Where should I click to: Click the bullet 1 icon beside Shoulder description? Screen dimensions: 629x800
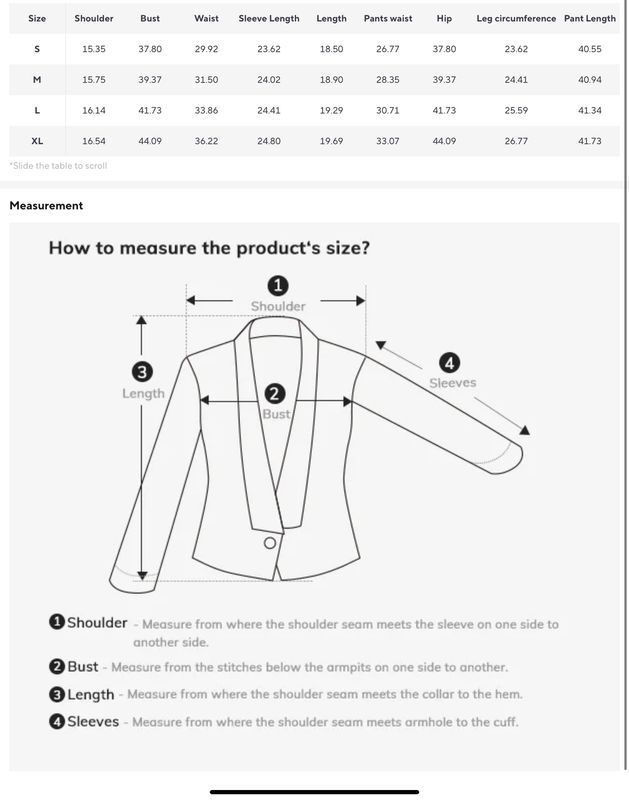pyautogui.click(x=57, y=622)
